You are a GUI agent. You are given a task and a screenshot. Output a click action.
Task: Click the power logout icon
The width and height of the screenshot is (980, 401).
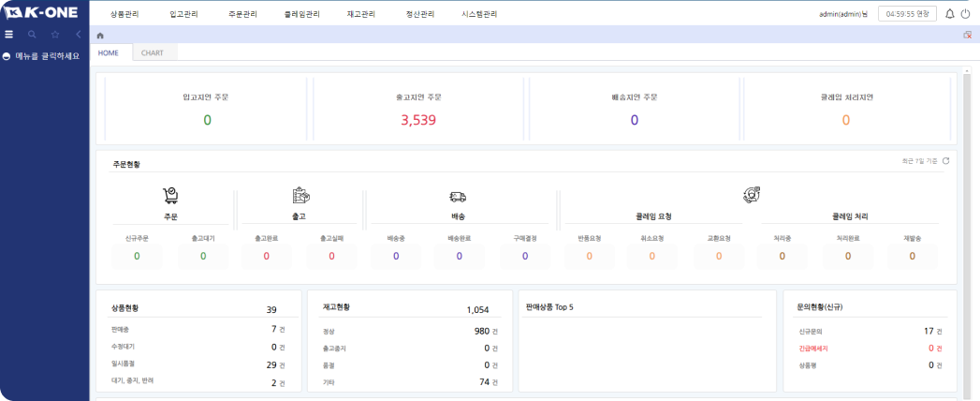tap(966, 14)
